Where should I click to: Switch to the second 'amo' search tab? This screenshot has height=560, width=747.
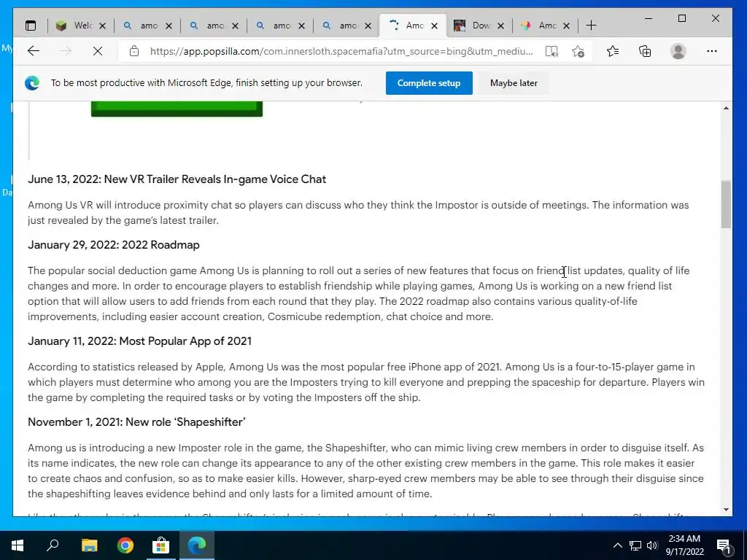point(214,26)
